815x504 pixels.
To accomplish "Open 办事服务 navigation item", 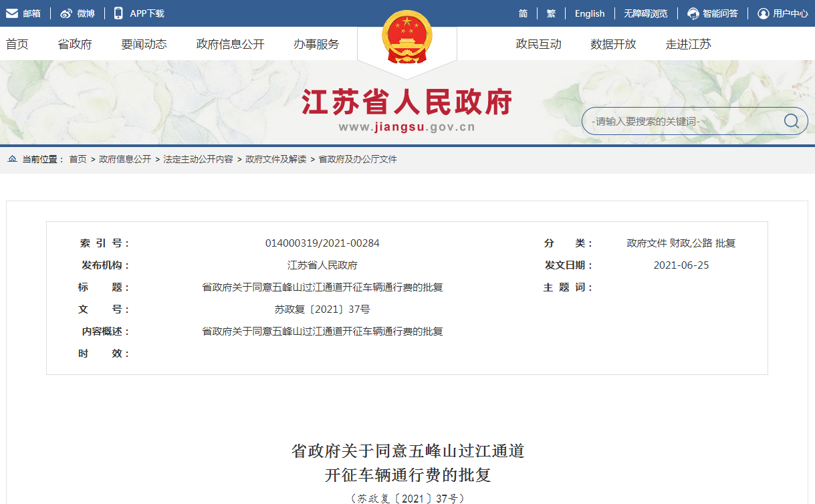I will point(316,44).
